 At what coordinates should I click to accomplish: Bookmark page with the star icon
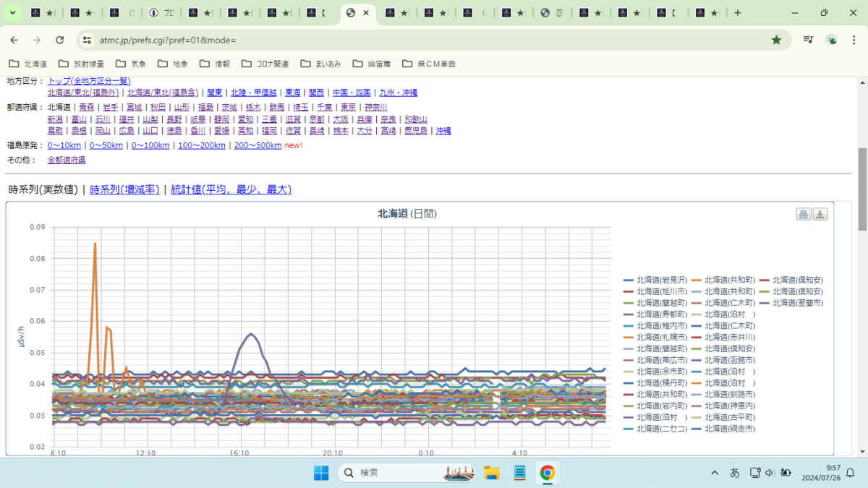pos(776,40)
